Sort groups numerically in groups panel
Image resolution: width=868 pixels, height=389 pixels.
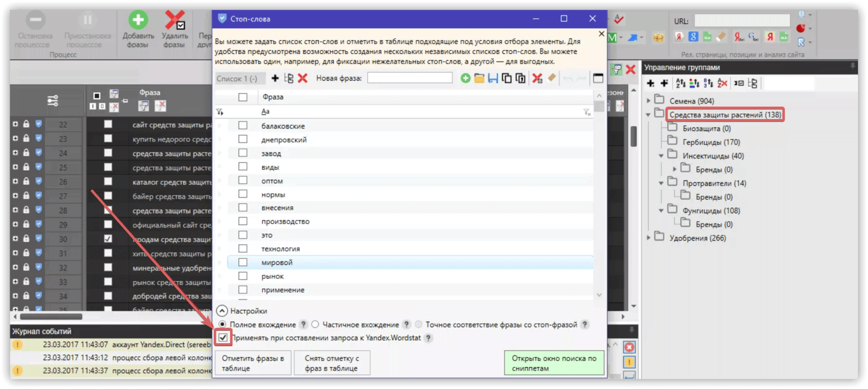click(708, 83)
